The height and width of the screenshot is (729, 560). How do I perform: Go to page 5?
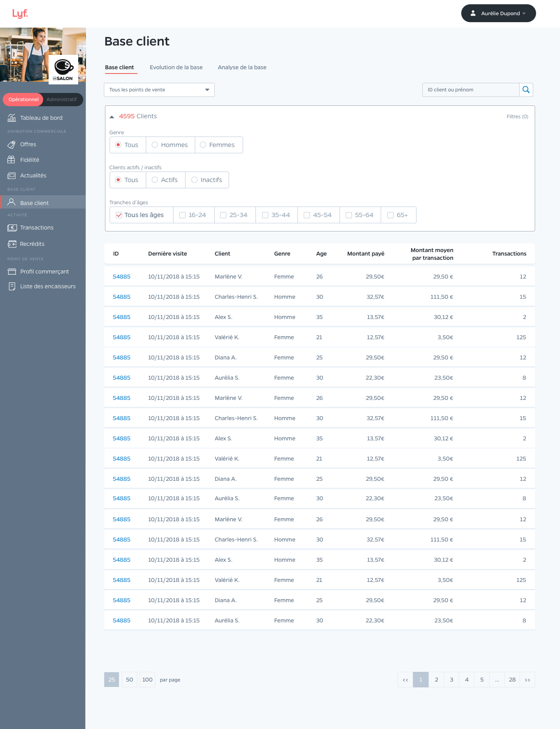[x=482, y=680]
